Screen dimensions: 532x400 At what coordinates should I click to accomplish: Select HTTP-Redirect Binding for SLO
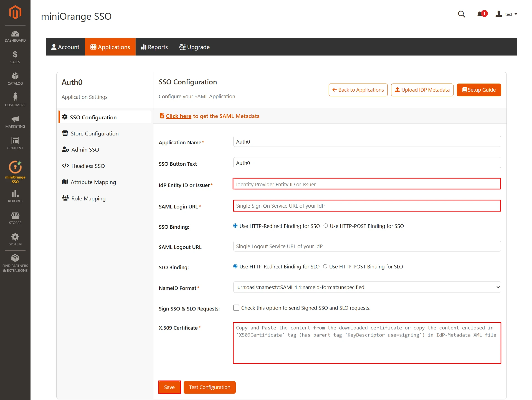pyautogui.click(x=235, y=266)
